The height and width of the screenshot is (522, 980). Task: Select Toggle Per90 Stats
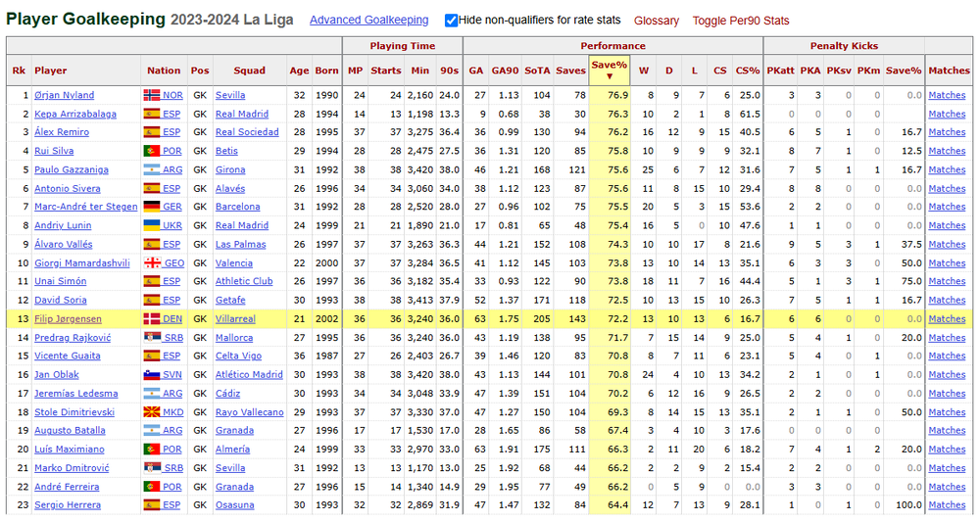[x=741, y=21]
